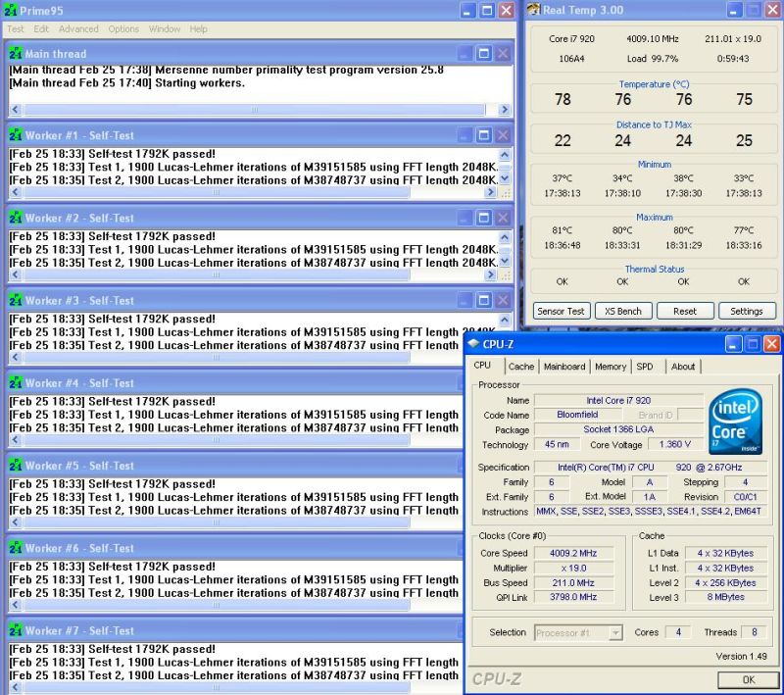Click Worker #1 vertical scroll up arrow
Screen dimensions: 784x695
click(505, 155)
